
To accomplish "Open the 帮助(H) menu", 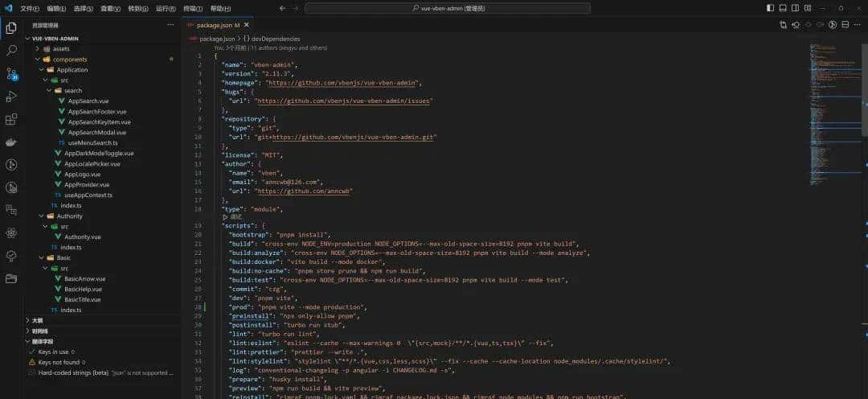I will coord(220,8).
